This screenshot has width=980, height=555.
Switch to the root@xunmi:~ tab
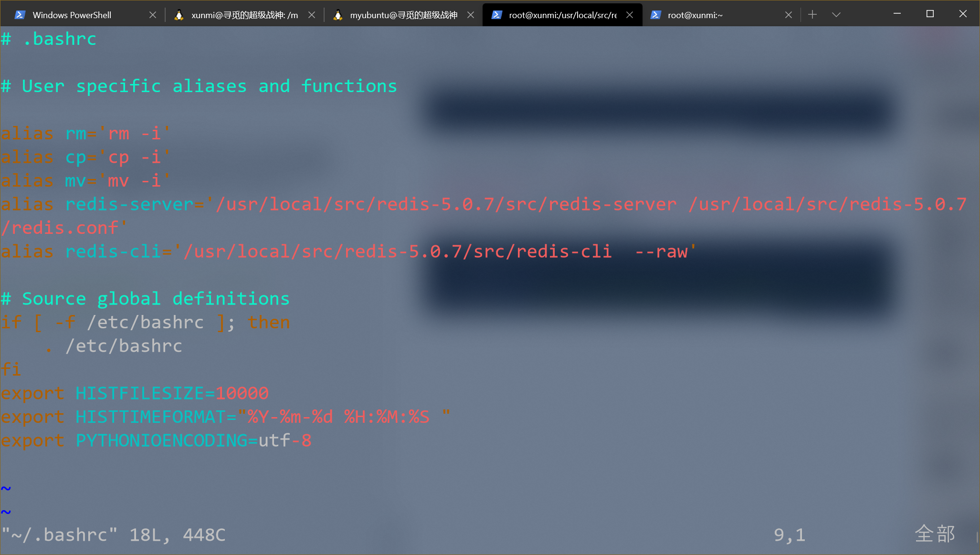pos(695,15)
